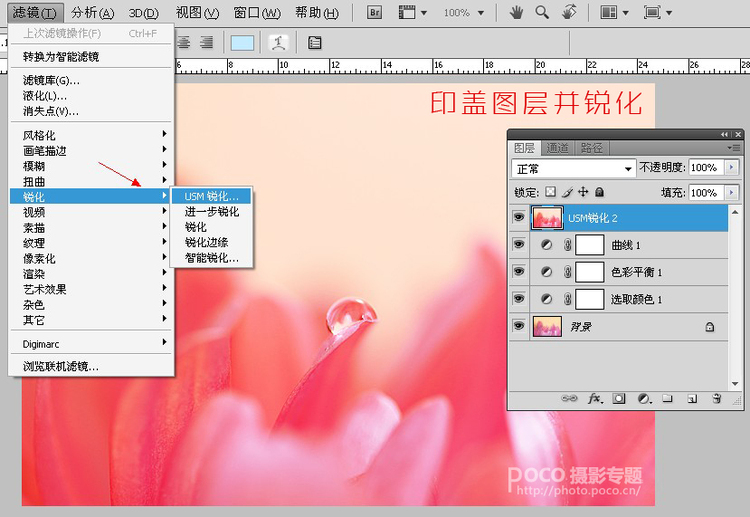Click the 曲线 1 adjustment layer icon
Screen dimensions: 750x517
[x=546, y=245]
